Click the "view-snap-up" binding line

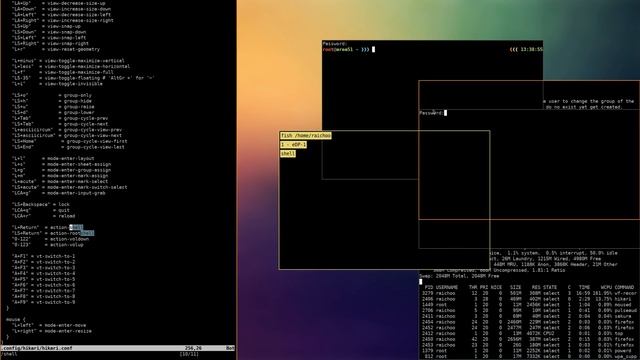(x=46, y=26)
